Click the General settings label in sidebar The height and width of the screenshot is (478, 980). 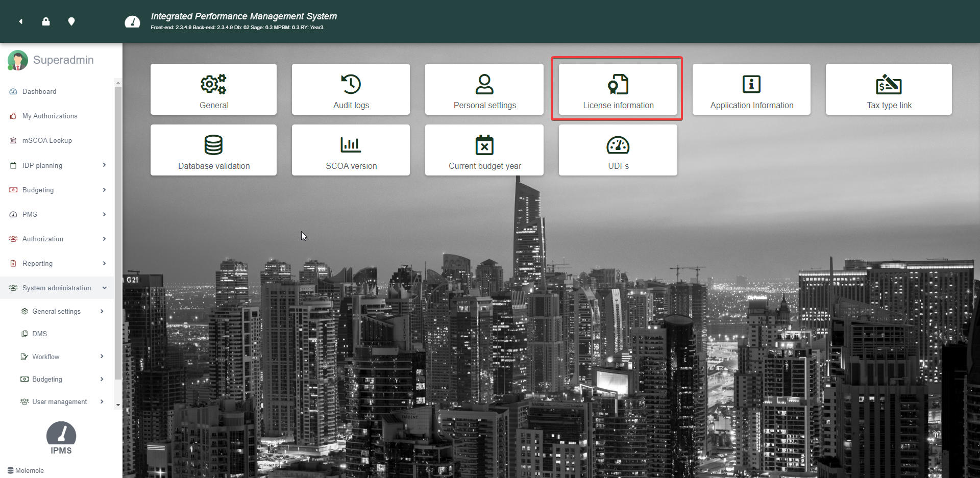[x=56, y=312]
